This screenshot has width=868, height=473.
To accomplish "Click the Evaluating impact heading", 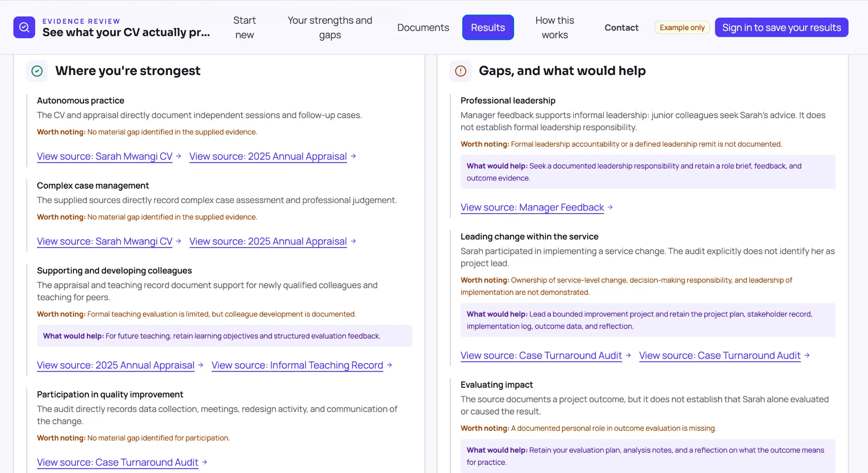I will tap(497, 384).
